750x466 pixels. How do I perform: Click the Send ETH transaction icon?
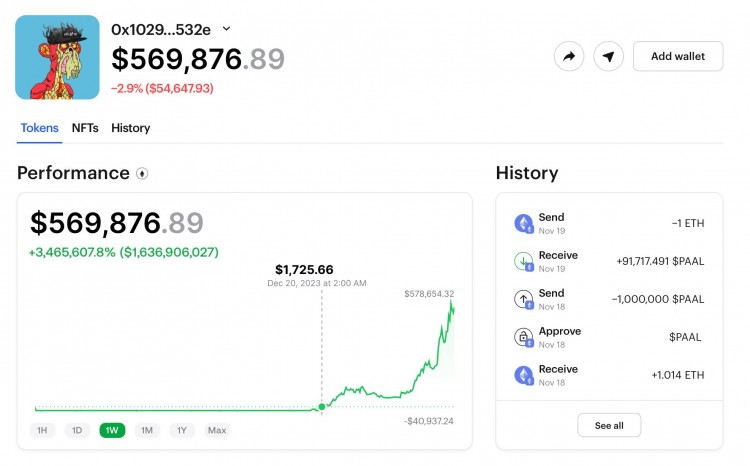click(524, 223)
